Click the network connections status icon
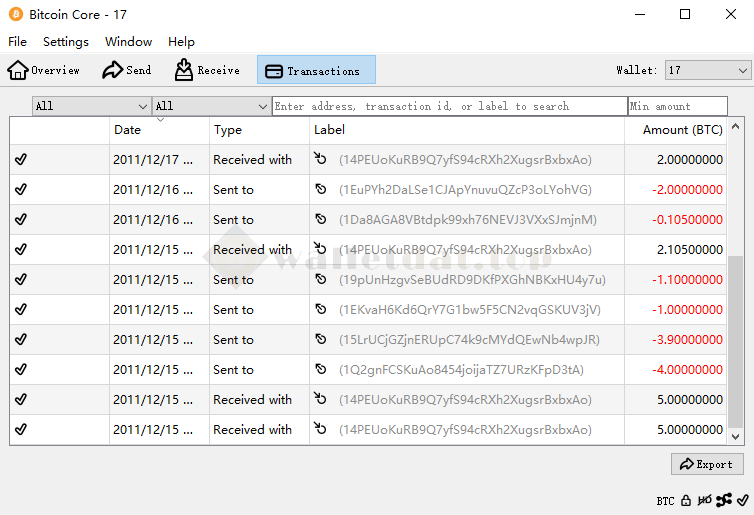Image resolution: width=754 pixels, height=515 pixels. [724, 500]
